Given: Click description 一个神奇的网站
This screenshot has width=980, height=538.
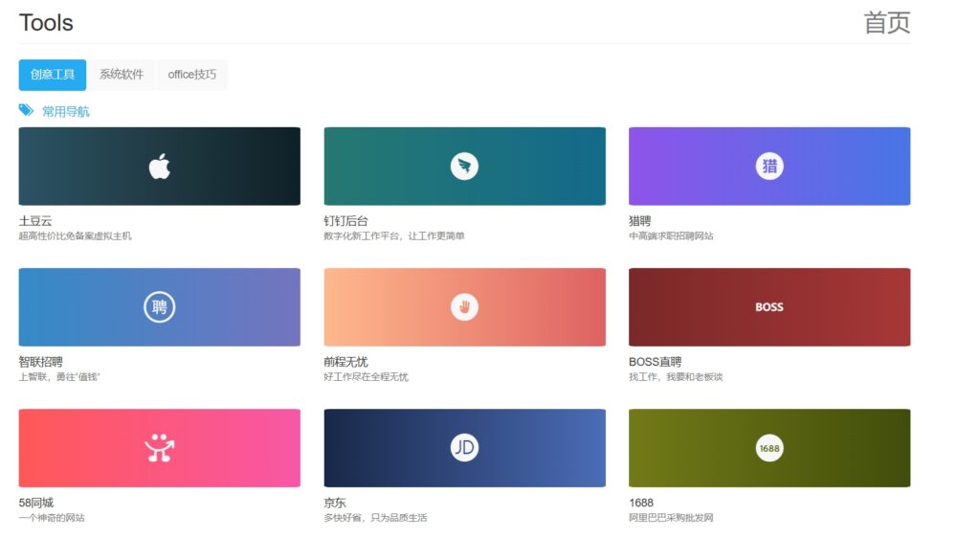Looking at the screenshot, I should (52, 517).
